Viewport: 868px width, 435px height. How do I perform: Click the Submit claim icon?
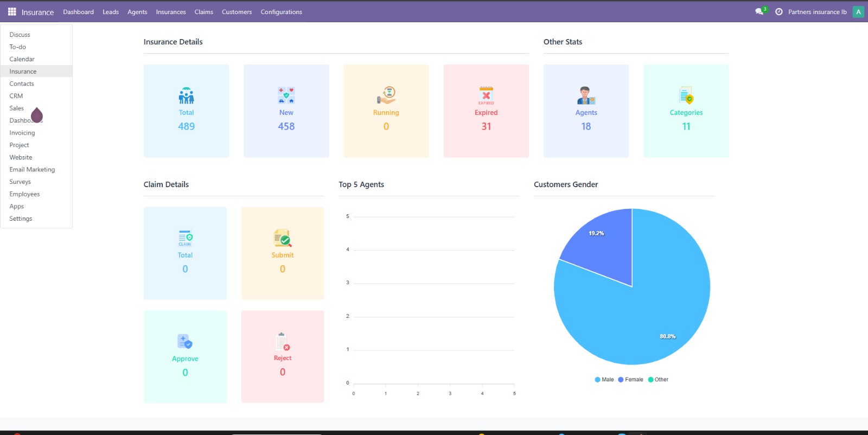[x=283, y=238]
